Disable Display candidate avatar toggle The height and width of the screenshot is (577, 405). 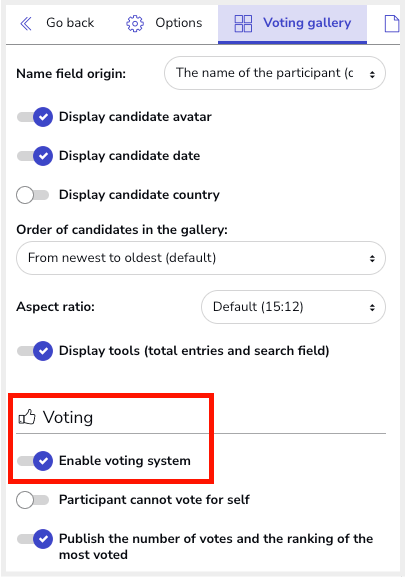click(x=35, y=117)
